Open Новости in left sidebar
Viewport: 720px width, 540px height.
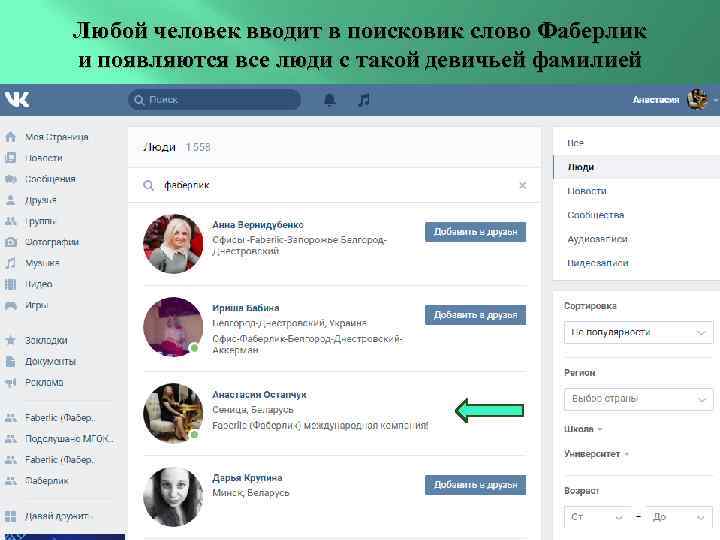[x=44, y=158]
